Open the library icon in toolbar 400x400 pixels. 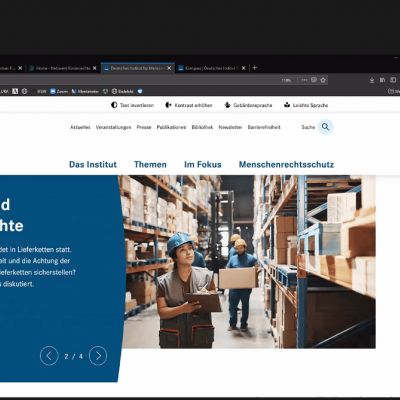point(382,80)
